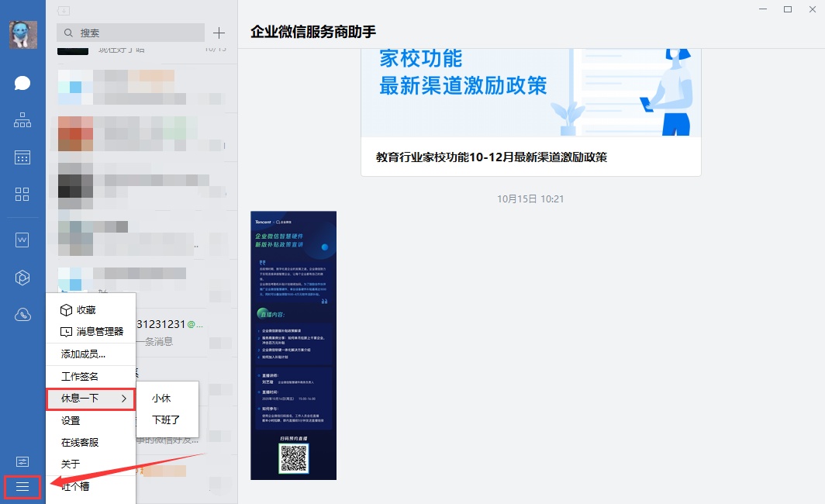This screenshot has height=504, width=825.
Task: Open the Docs icon in sidebar
Action: pos(22,240)
